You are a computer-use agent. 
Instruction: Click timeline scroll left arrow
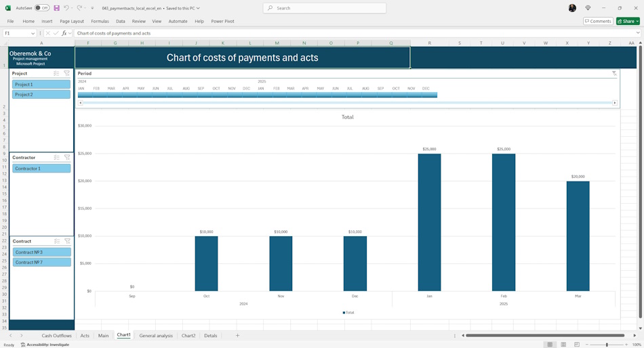coord(81,103)
